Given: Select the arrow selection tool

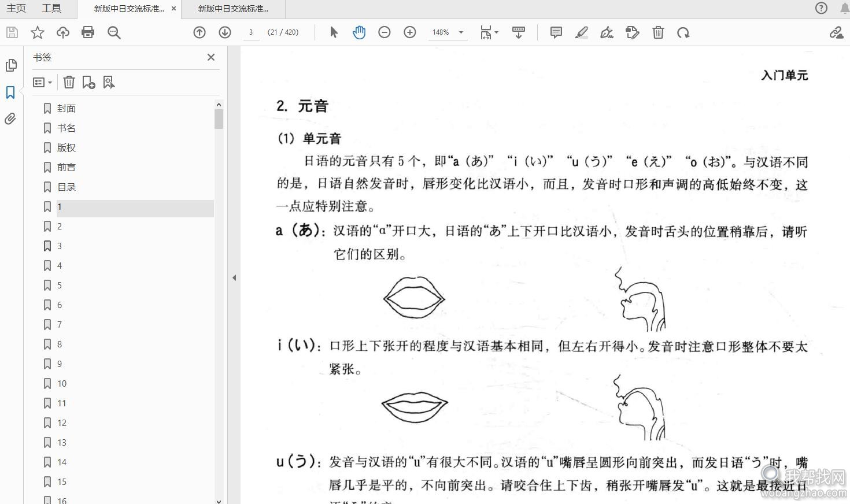Looking at the screenshot, I should [334, 32].
